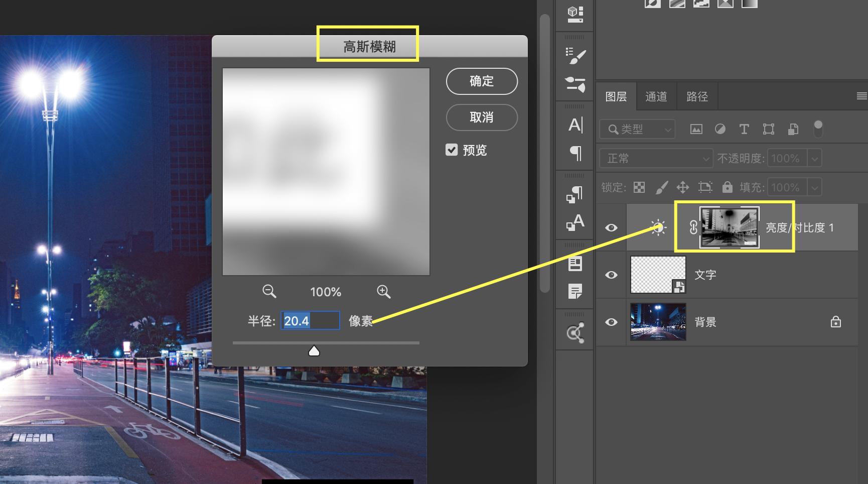The width and height of the screenshot is (868, 484).
Task: Click the 确定 button
Action: point(481,81)
